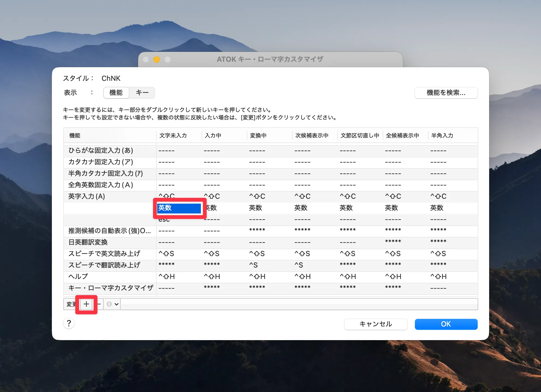Switch display to 機能 tab
The image size is (541, 392).
pyautogui.click(x=116, y=93)
